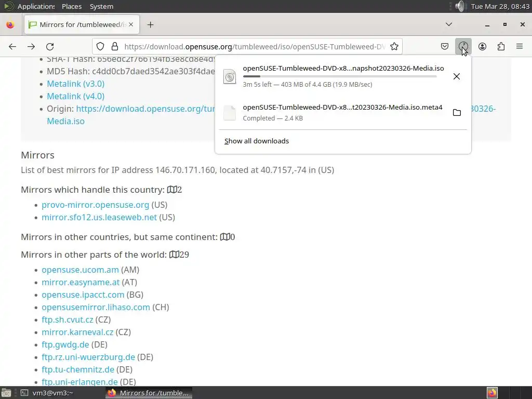
Task: Open the System menu
Action: point(101,6)
